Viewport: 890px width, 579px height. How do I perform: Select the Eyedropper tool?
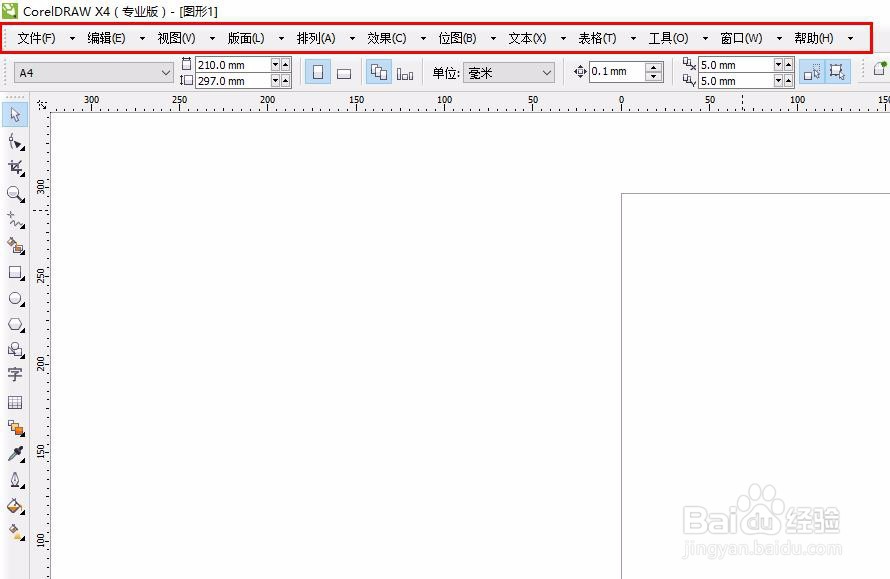tap(15, 454)
